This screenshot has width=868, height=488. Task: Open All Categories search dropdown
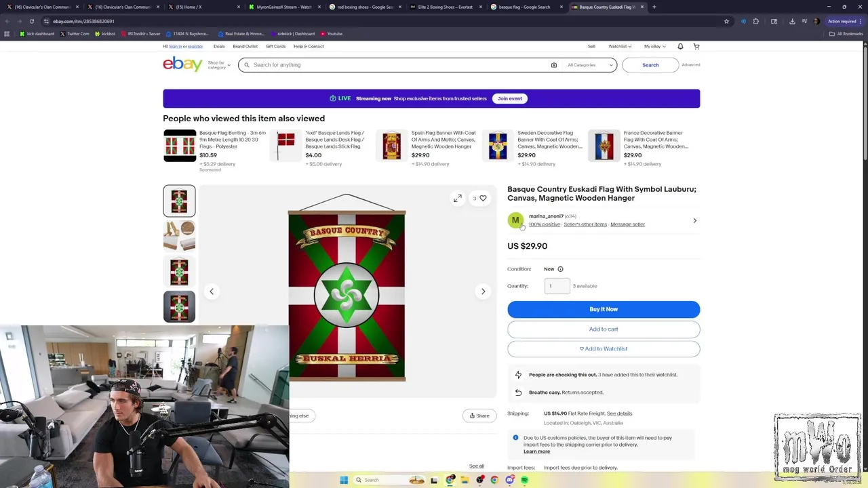pyautogui.click(x=591, y=65)
